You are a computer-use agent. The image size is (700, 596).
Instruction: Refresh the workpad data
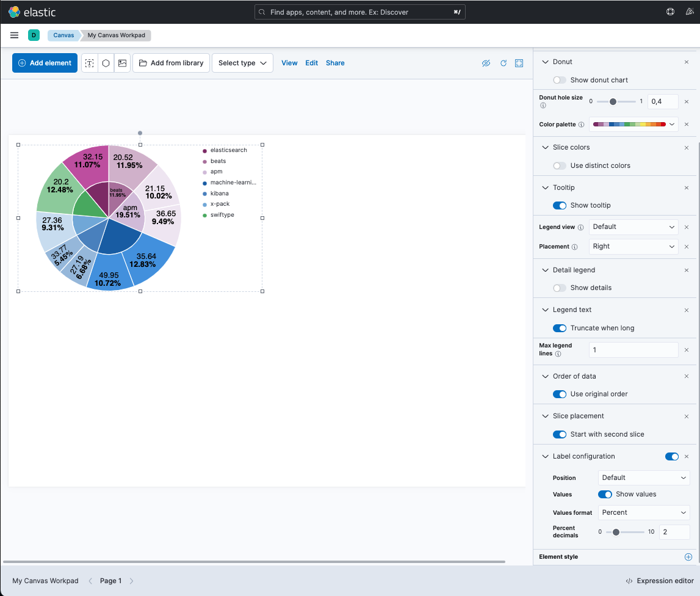503,63
